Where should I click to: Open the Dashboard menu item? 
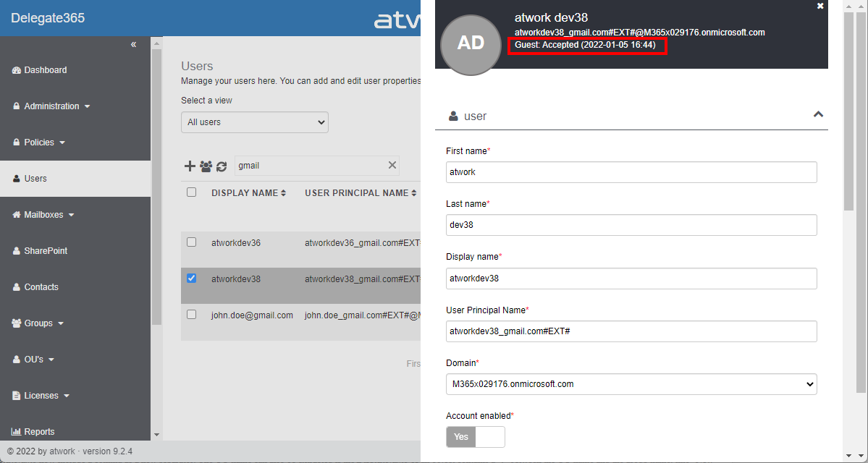(45, 70)
